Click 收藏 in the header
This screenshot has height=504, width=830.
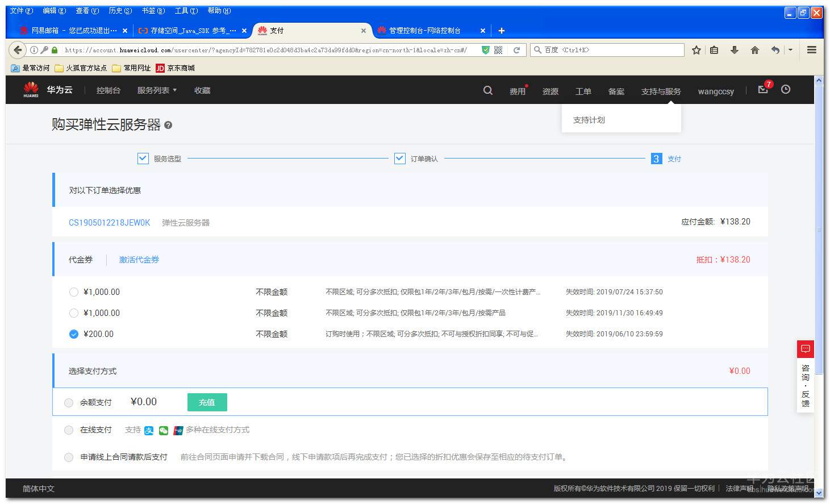(202, 90)
